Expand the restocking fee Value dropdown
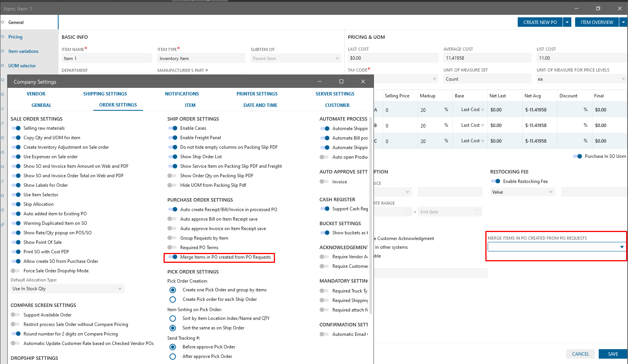The width and height of the screenshot is (628, 364). coord(550,192)
